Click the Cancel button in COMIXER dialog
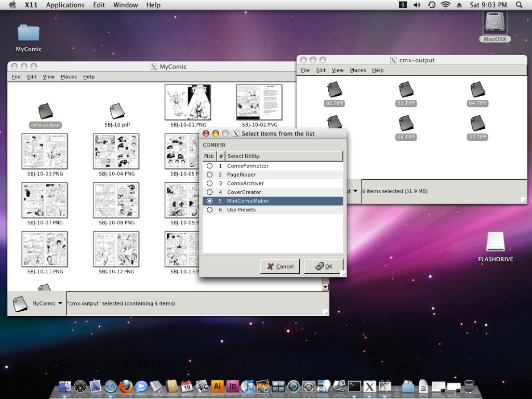532x399 pixels. (x=281, y=267)
